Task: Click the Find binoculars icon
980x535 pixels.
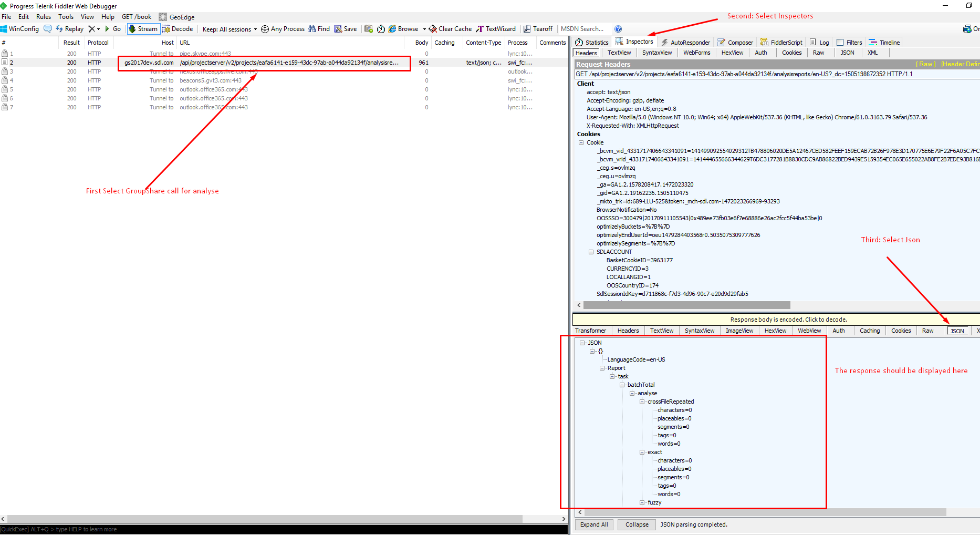Action: click(312, 29)
